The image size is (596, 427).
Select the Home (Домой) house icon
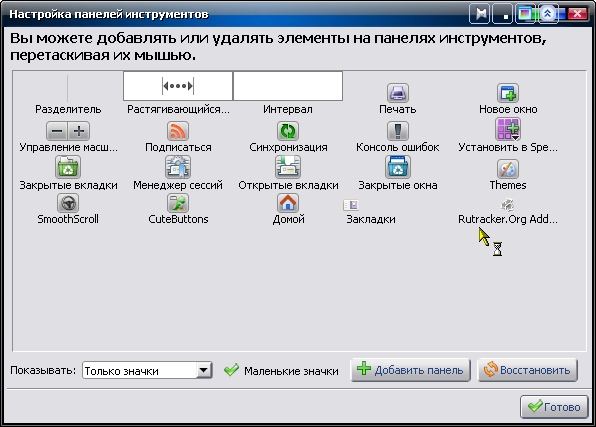(288, 203)
